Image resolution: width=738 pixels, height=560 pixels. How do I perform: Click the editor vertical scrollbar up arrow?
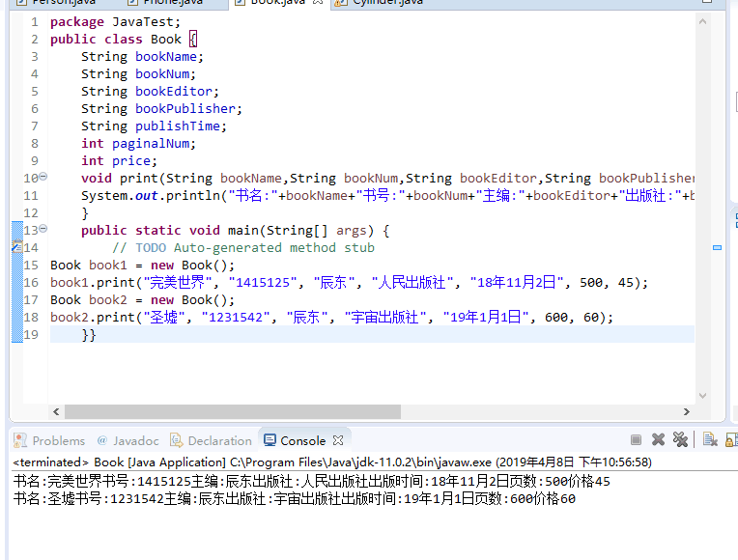pos(702,21)
